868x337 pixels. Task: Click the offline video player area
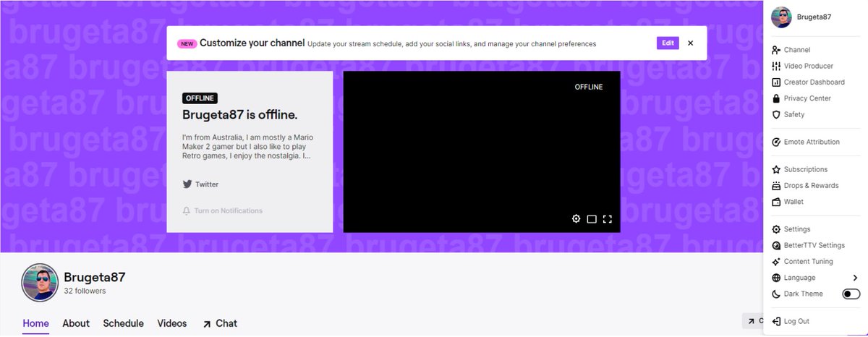tap(482, 152)
